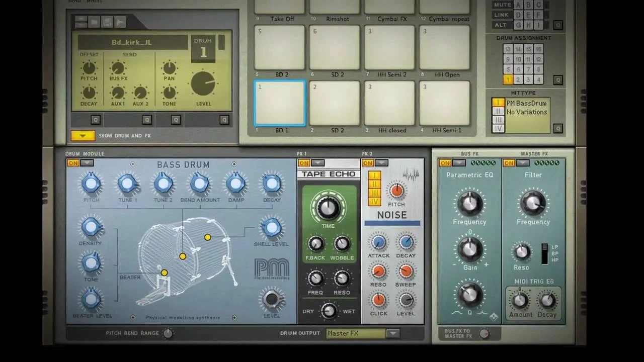Toggle the Master FX Filter ON button

coord(509,163)
